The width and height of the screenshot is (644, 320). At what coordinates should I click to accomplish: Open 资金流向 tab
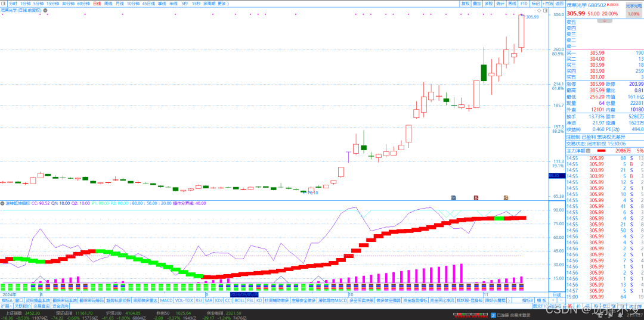point(60,306)
